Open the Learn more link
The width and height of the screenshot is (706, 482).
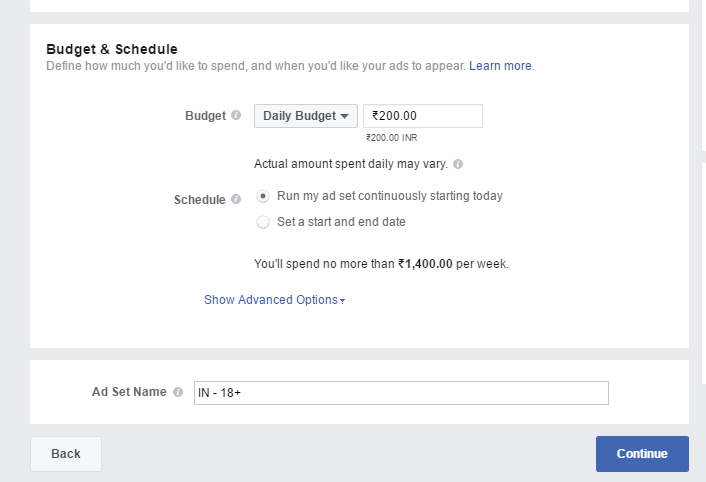click(501, 66)
